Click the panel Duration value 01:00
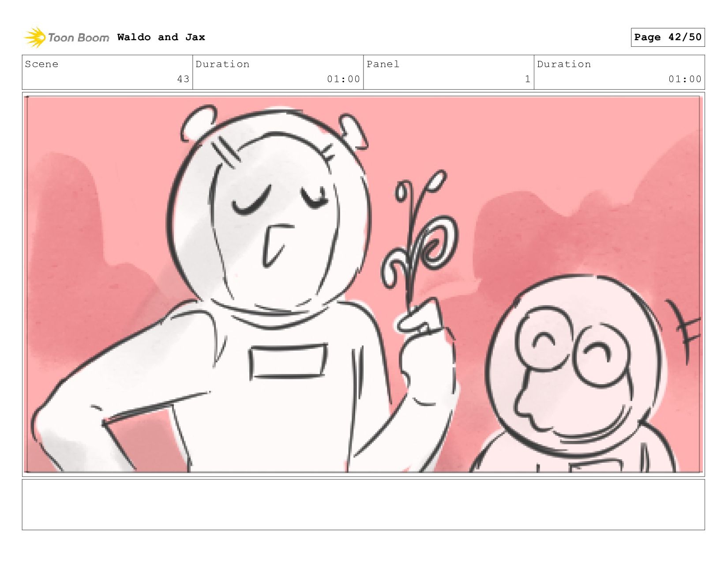Image resolution: width=728 pixels, height=563 pixels. click(685, 79)
